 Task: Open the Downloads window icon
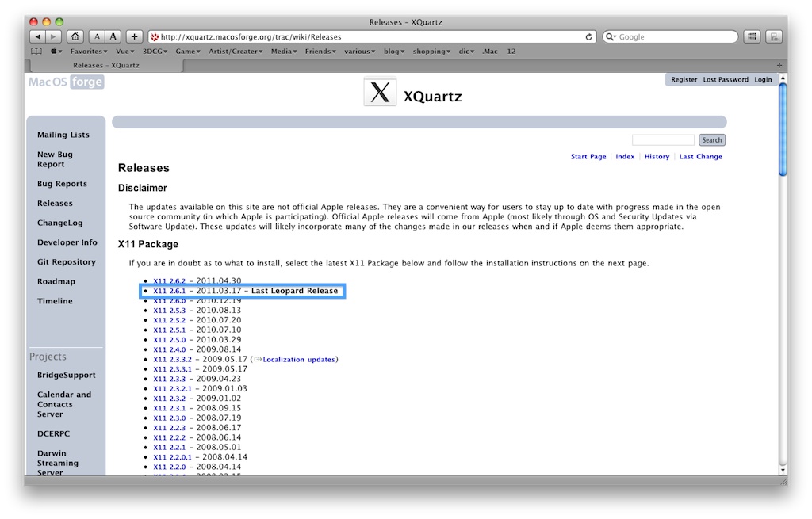click(774, 36)
